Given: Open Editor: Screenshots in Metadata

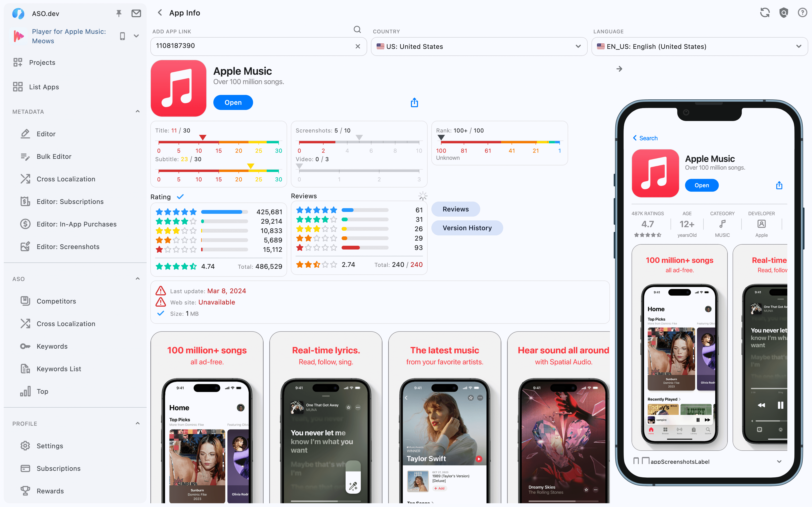Looking at the screenshot, I should (68, 246).
